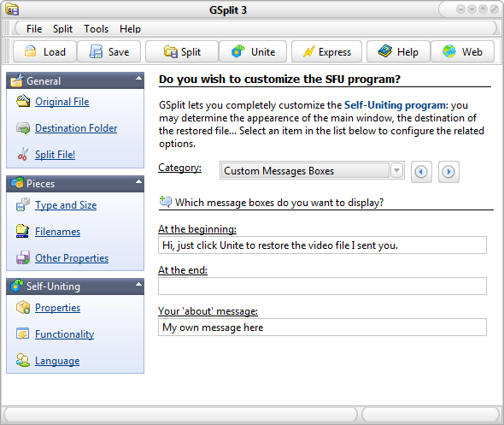
Task: Click the Split File scissors icon
Action: tap(23, 155)
